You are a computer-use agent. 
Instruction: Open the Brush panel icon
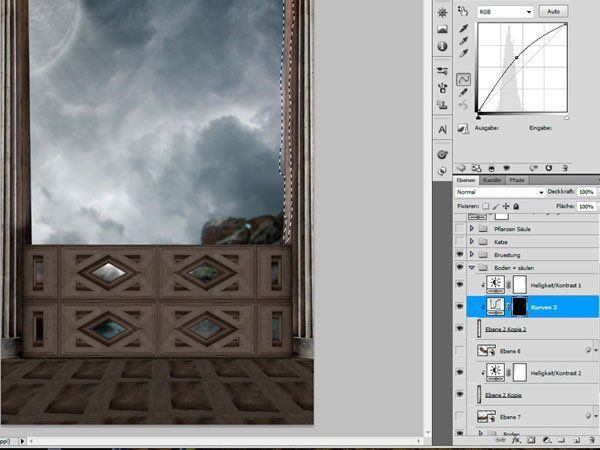[442, 88]
